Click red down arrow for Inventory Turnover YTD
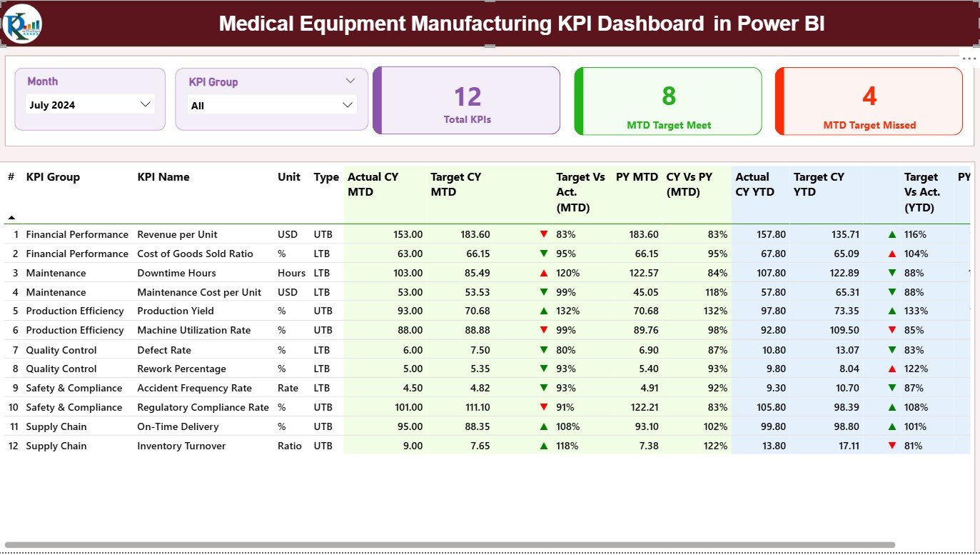 [891, 446]
